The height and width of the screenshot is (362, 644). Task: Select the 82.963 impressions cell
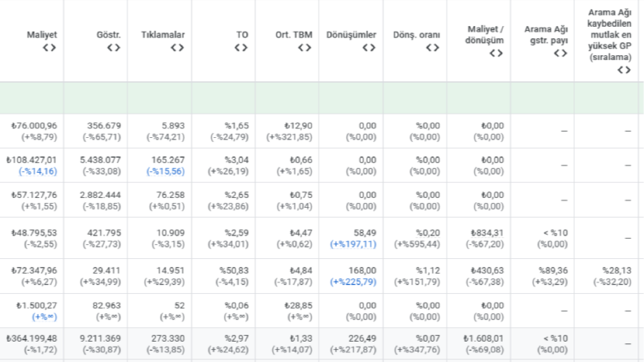coord(106,305)
